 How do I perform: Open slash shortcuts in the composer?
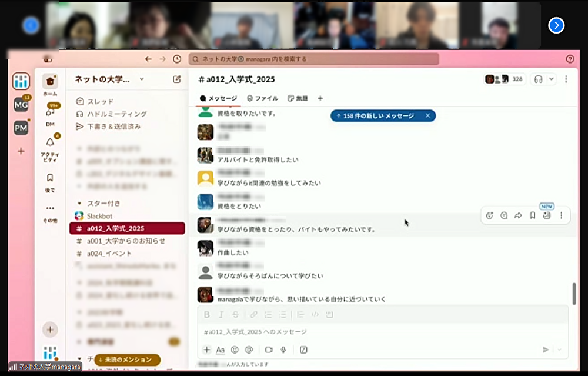303,350
